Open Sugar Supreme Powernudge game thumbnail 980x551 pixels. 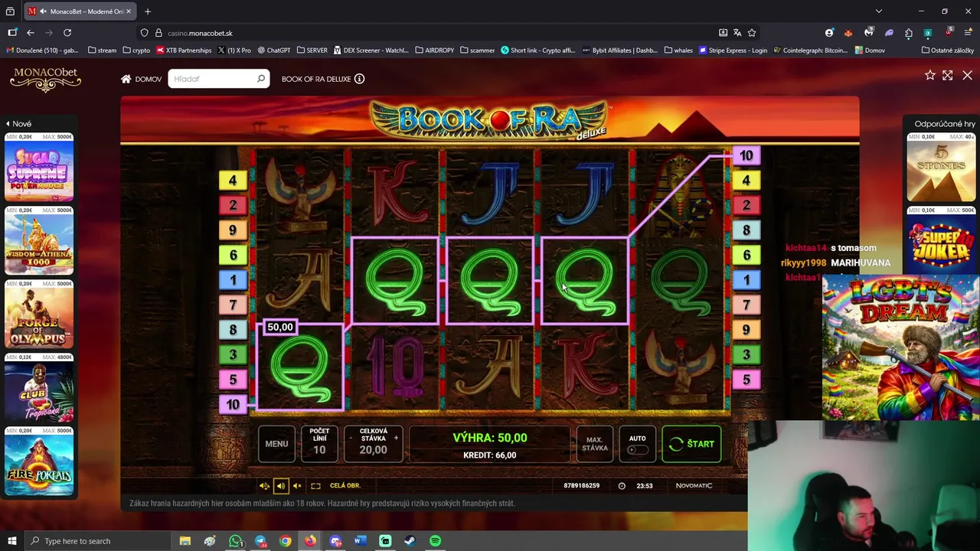(39, 168)
